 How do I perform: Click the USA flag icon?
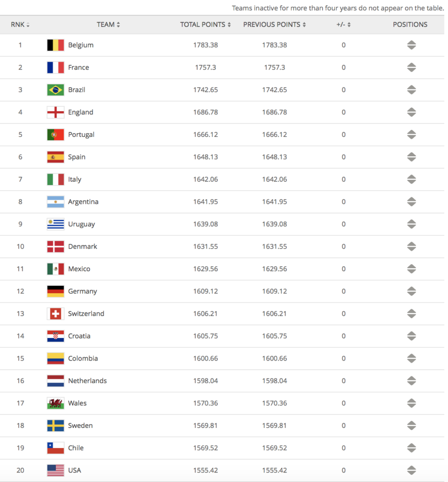tap(56, 470)
